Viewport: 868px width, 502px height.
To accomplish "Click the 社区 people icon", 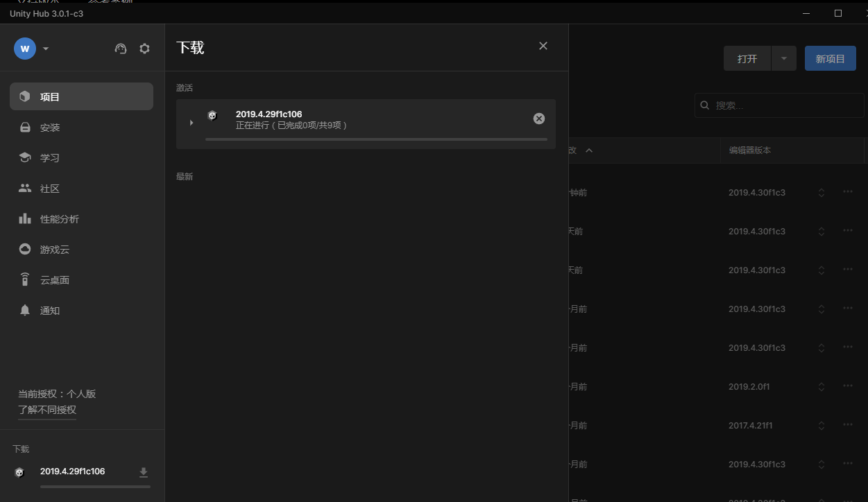I will (x=25, y=188).
